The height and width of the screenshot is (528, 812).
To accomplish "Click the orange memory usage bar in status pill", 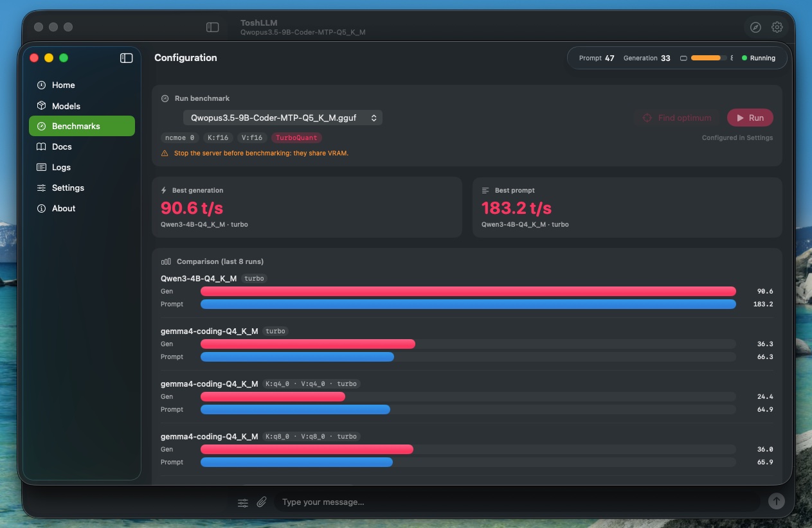I will (708, 58).
